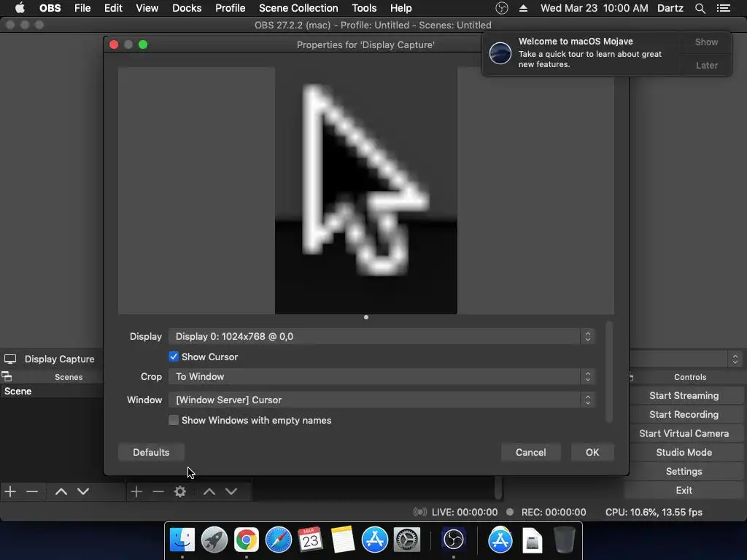This screenshot has height=560, width=747.
Task: Launch Google Chrome from Dock
Action: 247,540
